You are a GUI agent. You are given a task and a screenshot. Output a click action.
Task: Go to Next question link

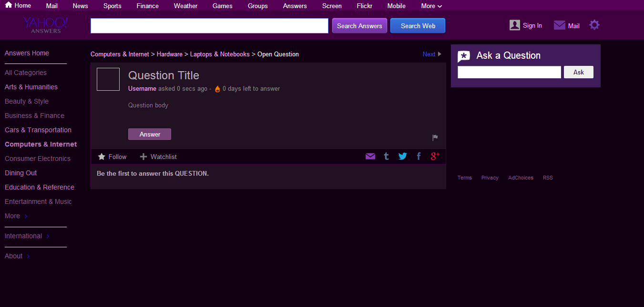[x=431, y=54]
